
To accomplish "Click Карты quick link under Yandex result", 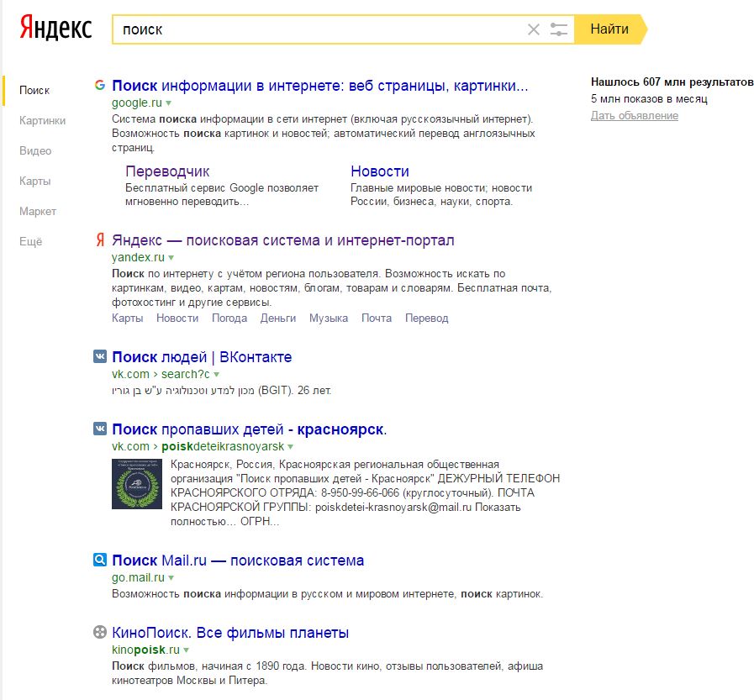I will (128, 318).
